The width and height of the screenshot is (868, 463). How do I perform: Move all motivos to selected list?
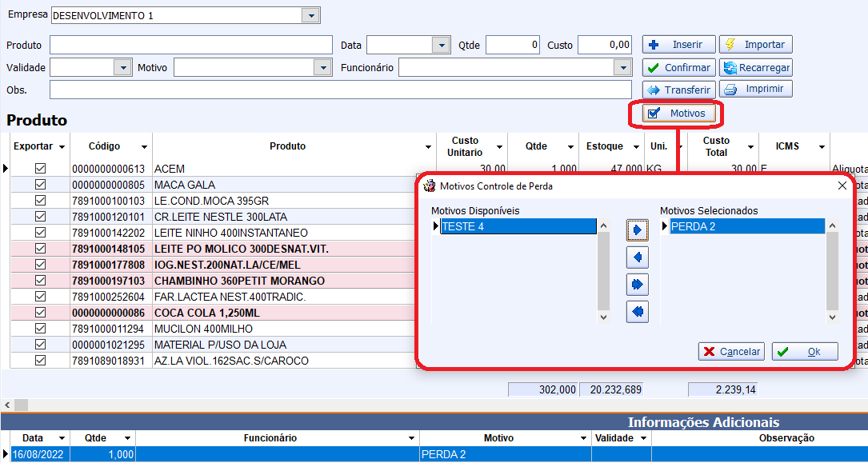(638, 285)
